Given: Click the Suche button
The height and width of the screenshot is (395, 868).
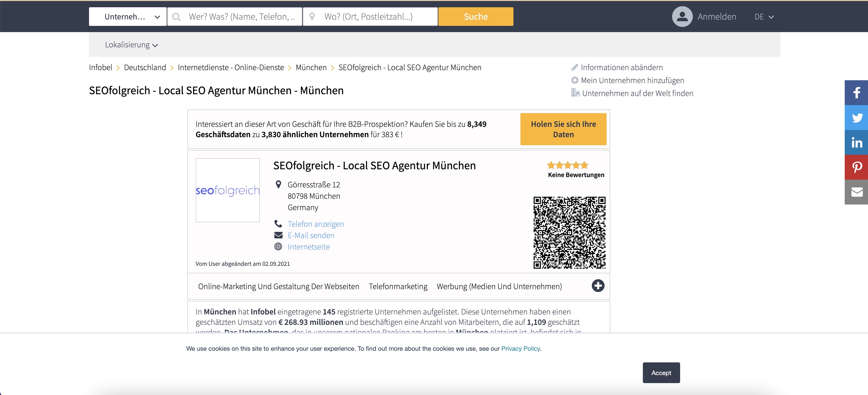Looking at the screenshot, I should pyautogui.click(x=475, y=17).
